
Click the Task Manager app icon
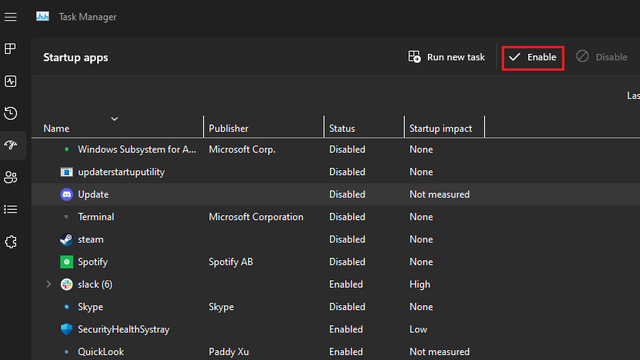coord(42,16)
